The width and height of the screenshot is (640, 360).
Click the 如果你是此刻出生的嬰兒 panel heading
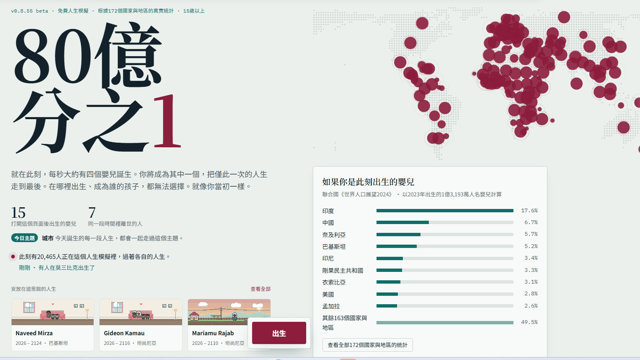368,182
